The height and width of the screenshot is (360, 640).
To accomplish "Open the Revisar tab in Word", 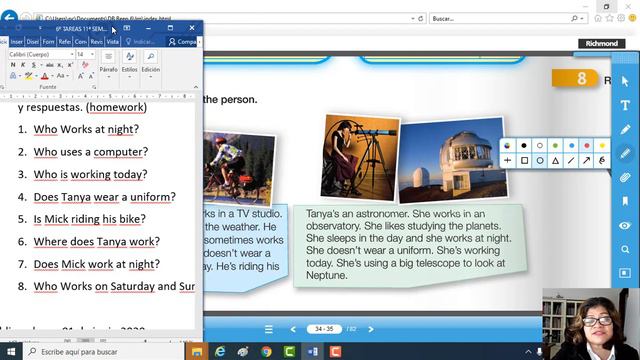I will (x=96, y=42).
